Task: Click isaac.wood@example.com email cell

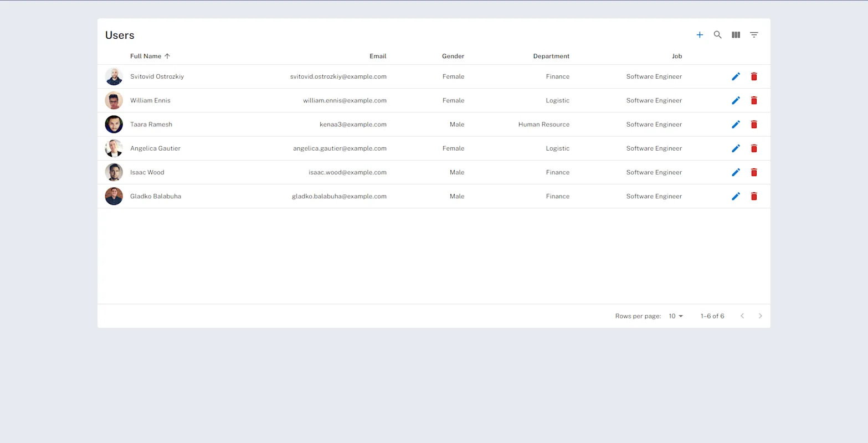Action: click(347, 172)
